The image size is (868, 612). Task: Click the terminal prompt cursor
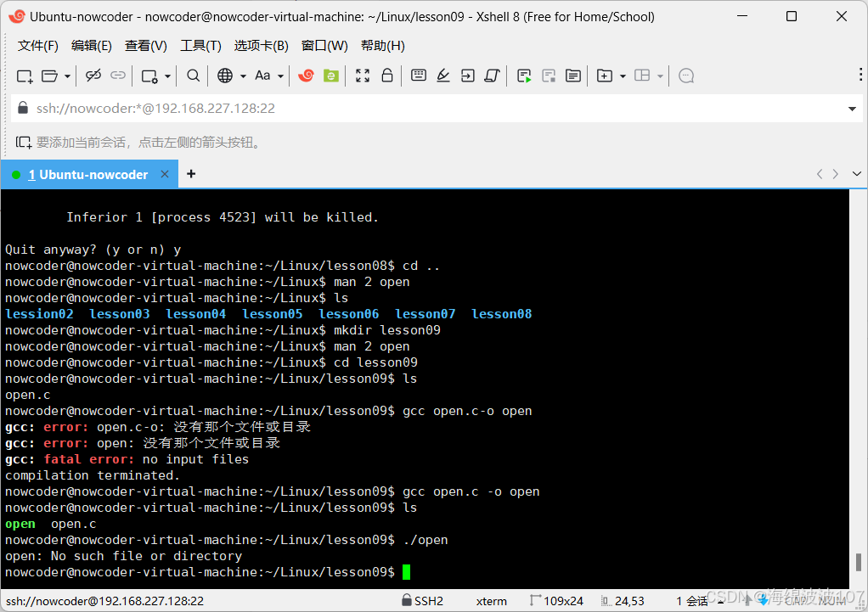(406, 572)
